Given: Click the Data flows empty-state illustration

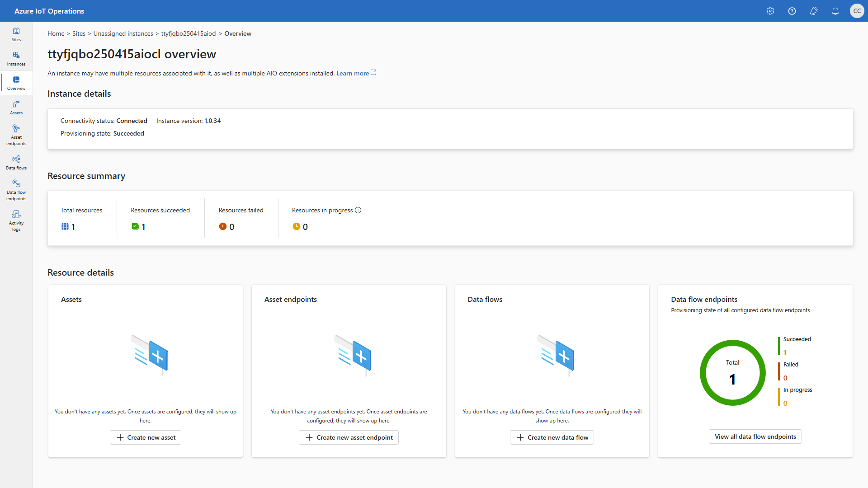Looking at the screenshot, I should (x=556, y=356).
